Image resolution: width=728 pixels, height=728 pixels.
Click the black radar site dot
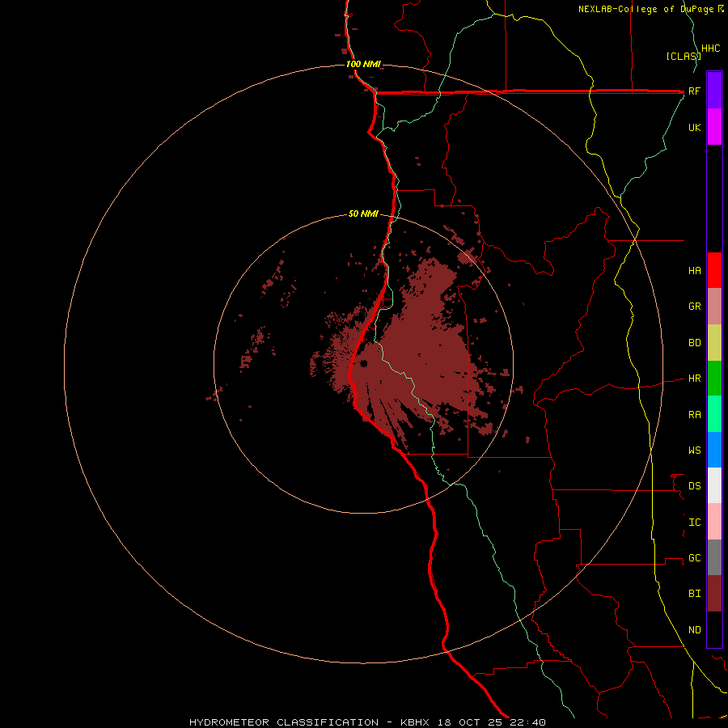pyautogui.click(x=363, y=363)
